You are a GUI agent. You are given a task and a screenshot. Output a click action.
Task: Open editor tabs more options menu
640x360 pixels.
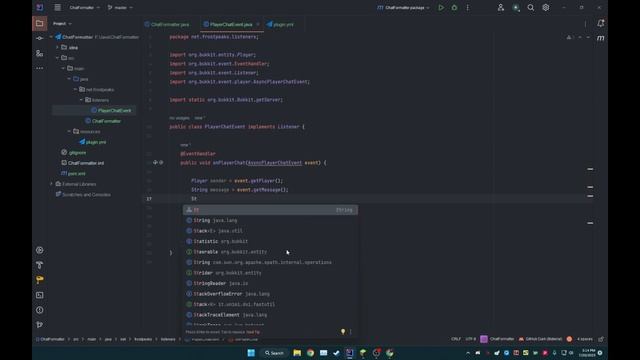(x=585, y=24)
